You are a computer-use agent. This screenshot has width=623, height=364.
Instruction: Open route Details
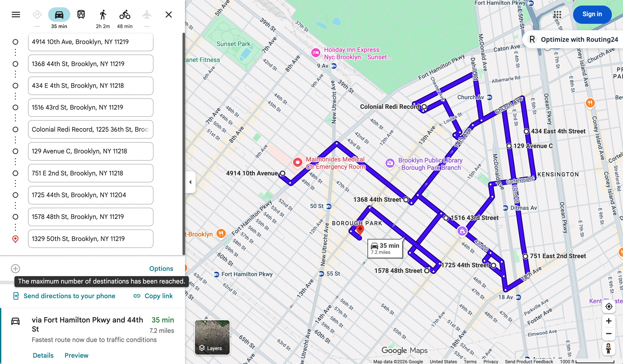43,355
